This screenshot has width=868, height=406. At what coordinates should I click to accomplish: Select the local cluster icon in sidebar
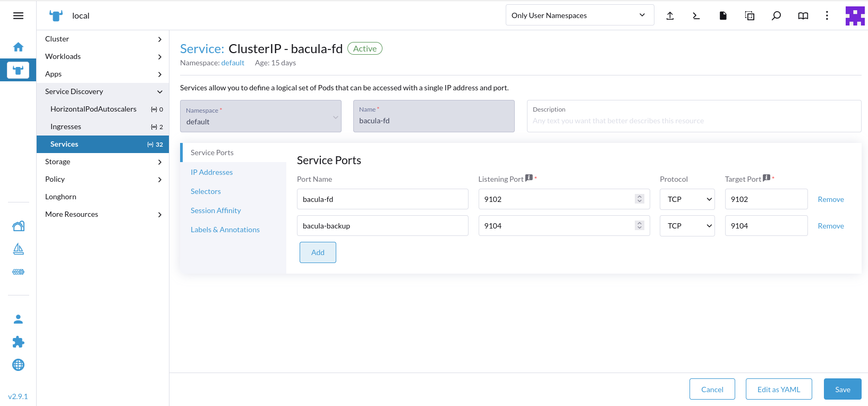coord(18,70)
